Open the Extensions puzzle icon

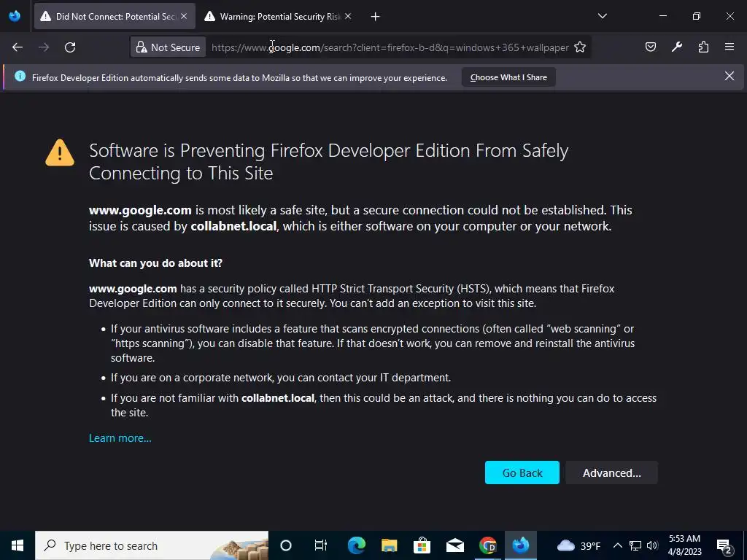[x=703, y=47]
